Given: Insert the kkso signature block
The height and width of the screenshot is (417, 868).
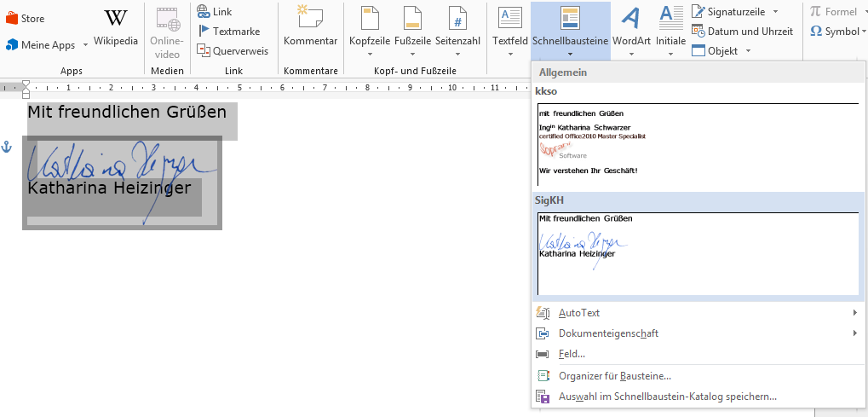Looking at the screenshot, I should click(x=698, y=142).
